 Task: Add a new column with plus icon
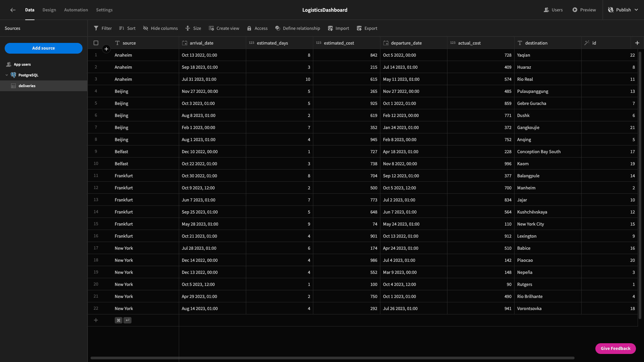tap(637, 43)
